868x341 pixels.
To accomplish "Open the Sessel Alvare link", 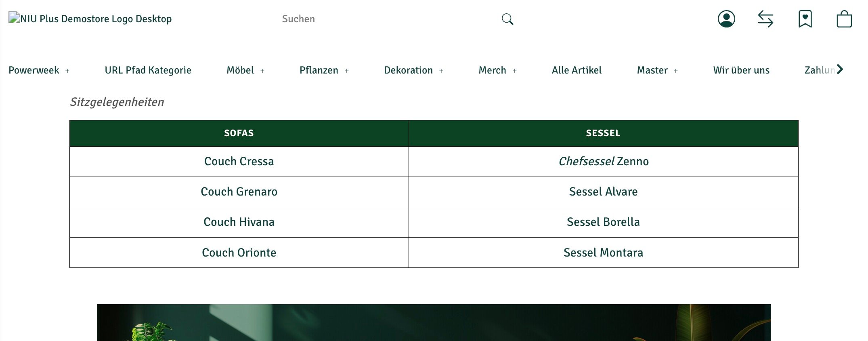I will (604, 192).
